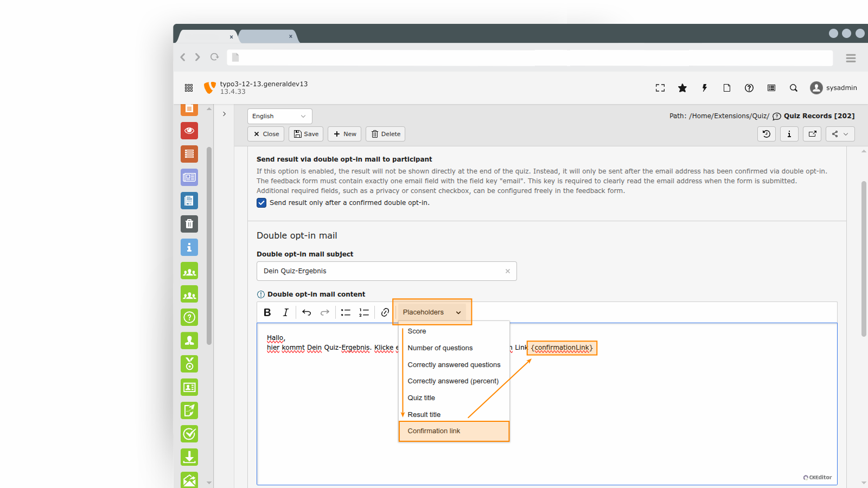Open the green checkmark circle module icon

(189, 434)
